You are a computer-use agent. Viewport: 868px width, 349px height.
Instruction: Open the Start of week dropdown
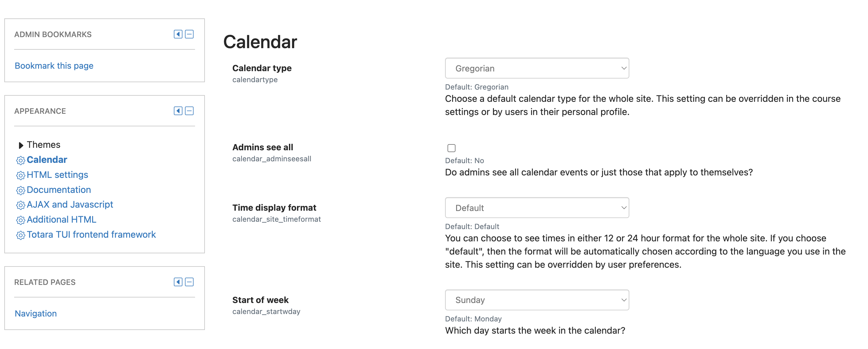coord(537,300)
